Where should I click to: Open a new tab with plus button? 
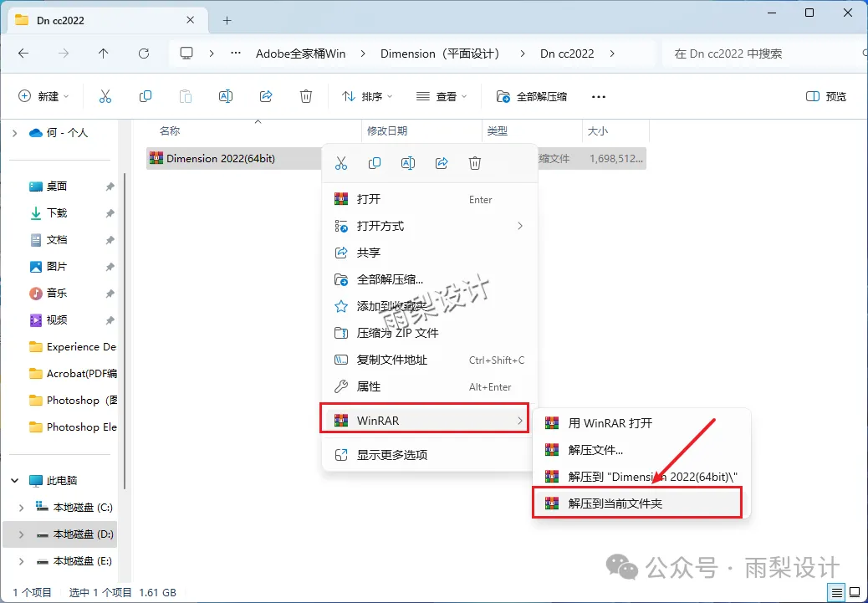227,20
